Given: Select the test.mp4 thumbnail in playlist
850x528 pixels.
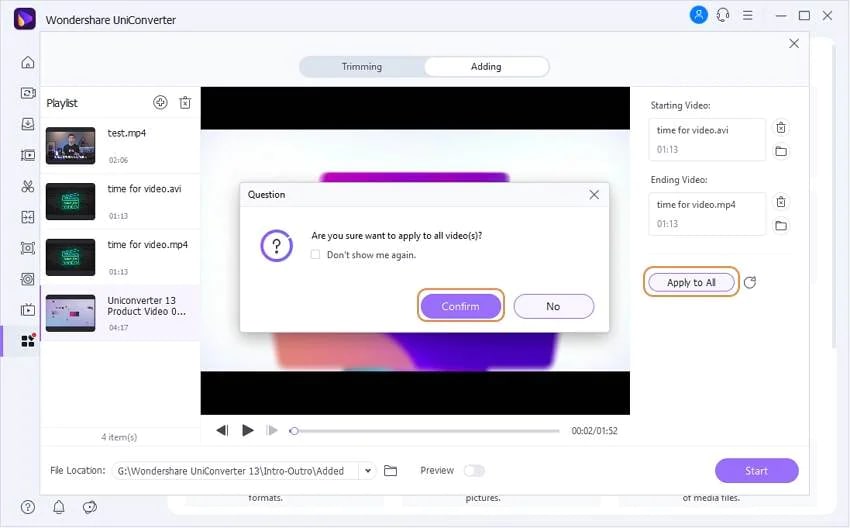Looking at the screenshot, I should 70,146.
